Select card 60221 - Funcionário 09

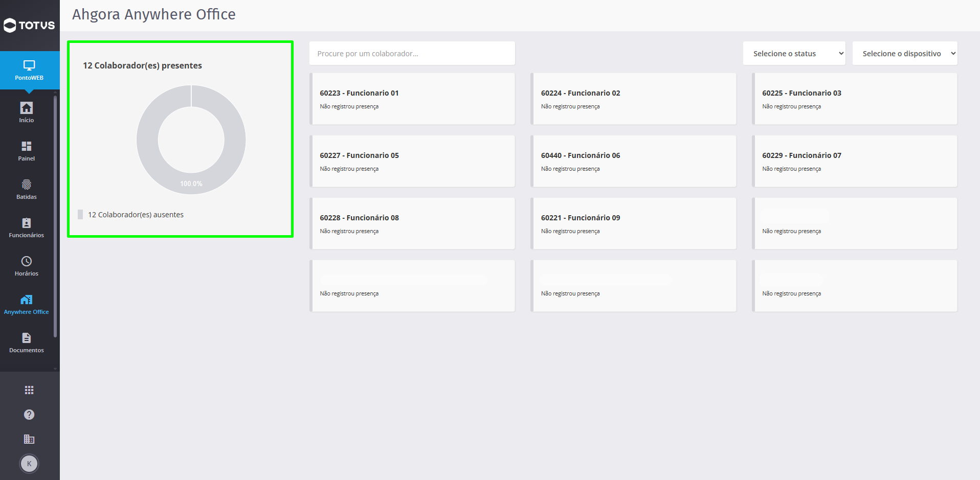(633, 223)
